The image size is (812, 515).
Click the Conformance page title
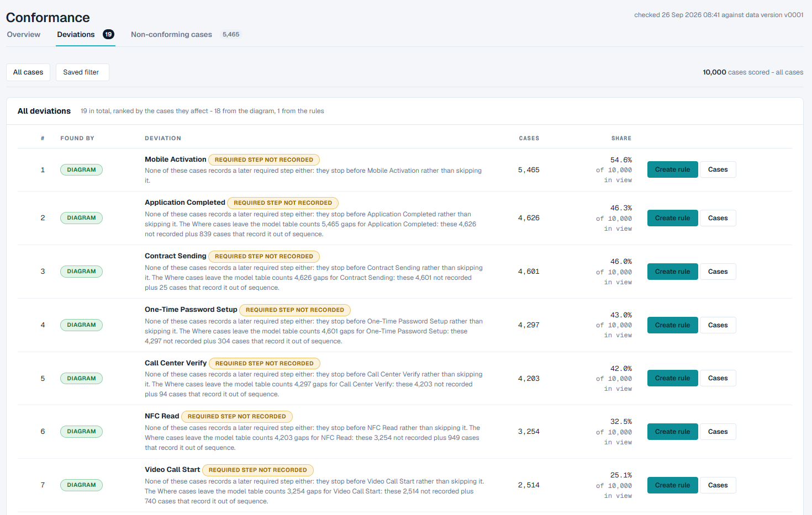(48, 18)
